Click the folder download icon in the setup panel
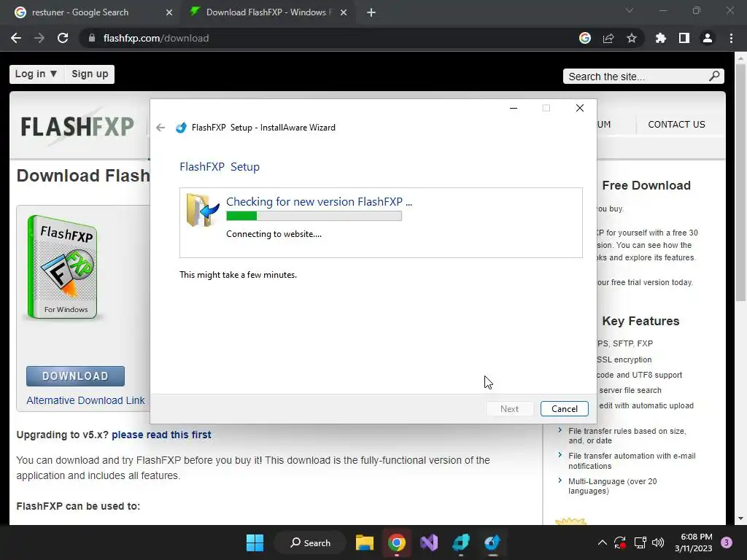Viewport: 747px width, 560px height. [203, 209]
